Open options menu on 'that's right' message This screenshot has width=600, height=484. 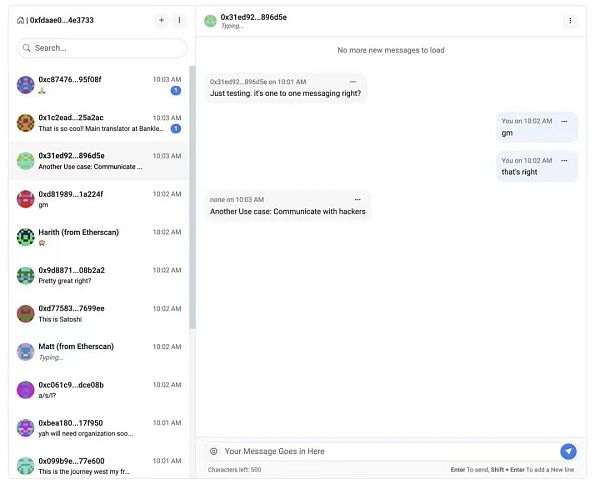(564, 160)
